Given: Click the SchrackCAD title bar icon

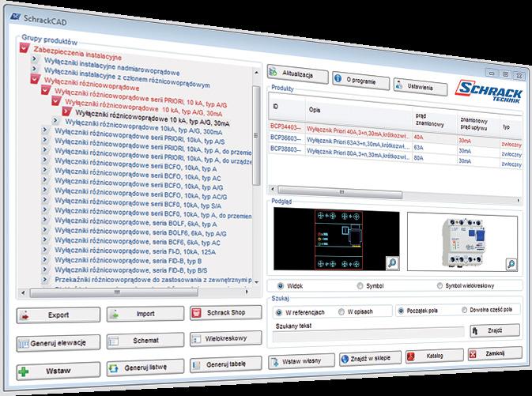Looking at the screenshot, I should pyautogui.click(x=15, y=17).
